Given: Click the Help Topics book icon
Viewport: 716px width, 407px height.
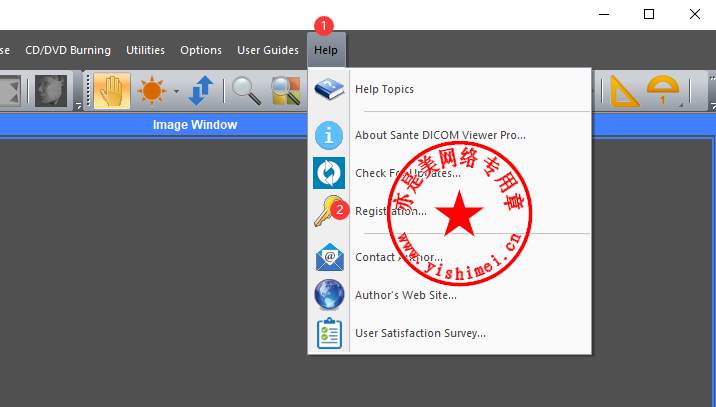Looking at the screenshot, I should pyautogui.click(x=329, y=89).
